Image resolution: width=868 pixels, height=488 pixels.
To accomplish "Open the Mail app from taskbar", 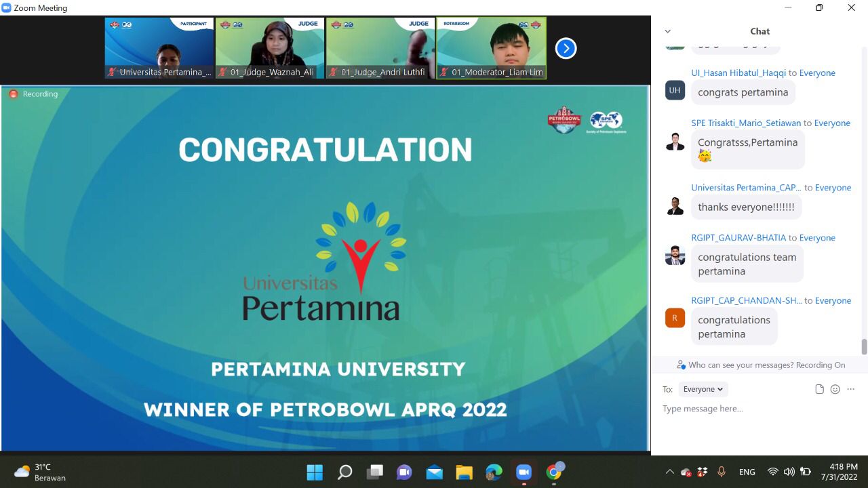I will [x=434, y=472].
